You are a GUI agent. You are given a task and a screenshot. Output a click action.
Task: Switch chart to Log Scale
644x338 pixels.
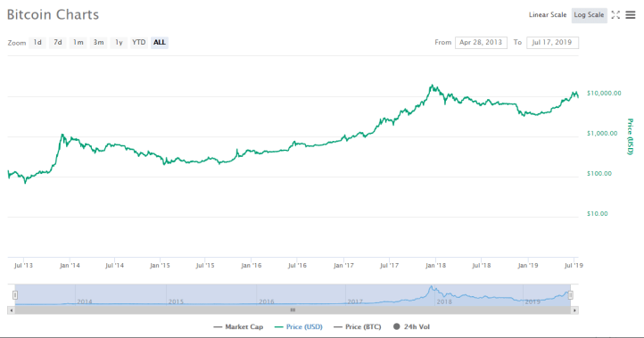589,15
